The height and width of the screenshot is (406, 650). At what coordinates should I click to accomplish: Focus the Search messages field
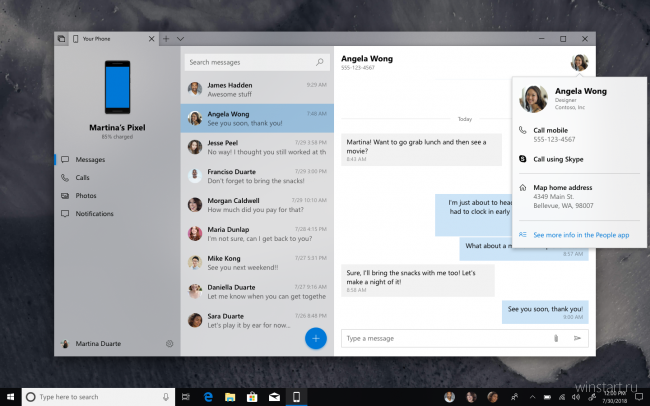point(257,62)
